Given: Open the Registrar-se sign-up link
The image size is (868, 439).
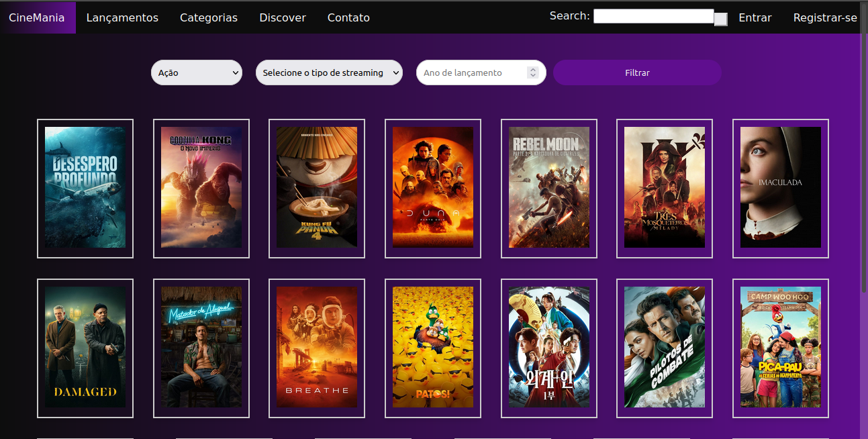Looking at the screenshot, I should 825,17.
